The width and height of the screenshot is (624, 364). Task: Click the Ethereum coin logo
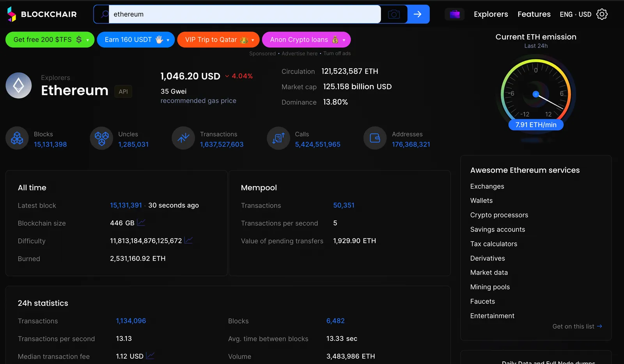click(x=19, y=85)
